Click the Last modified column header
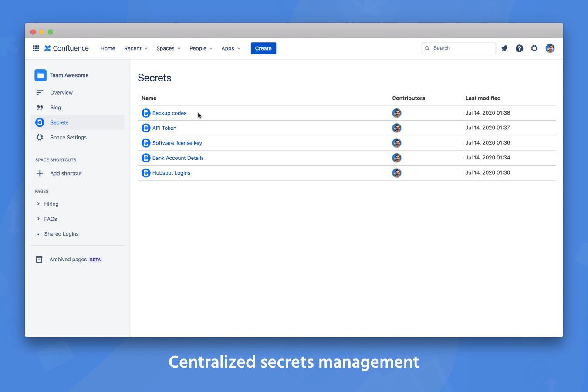Image resolution: width=588 pixels, height=392 pixels. (x=483, y=98)
